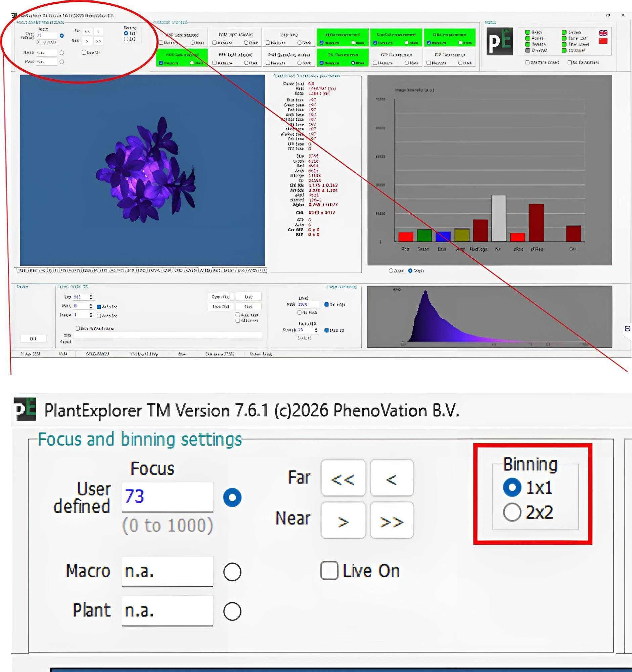Click the Save button in export panel
The image size is (632, 672).
[x=248, y=306]
